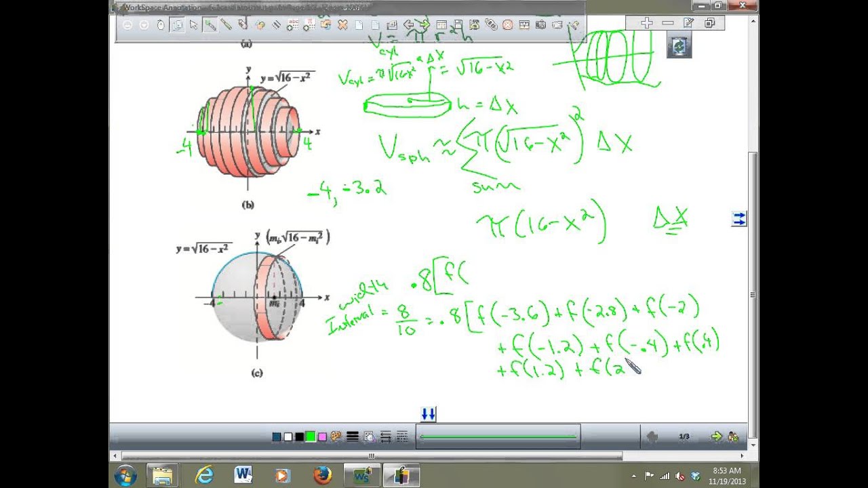Open the shapes tool in toolbar
The width and height of the screenshot is (868, 488).
coord(259,25)
